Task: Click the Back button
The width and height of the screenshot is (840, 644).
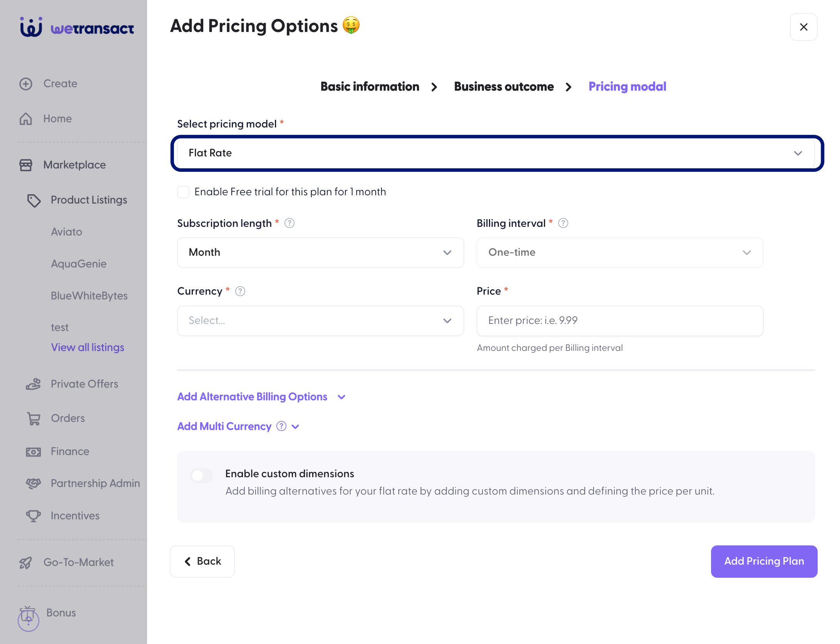Action: click(202, 562)
